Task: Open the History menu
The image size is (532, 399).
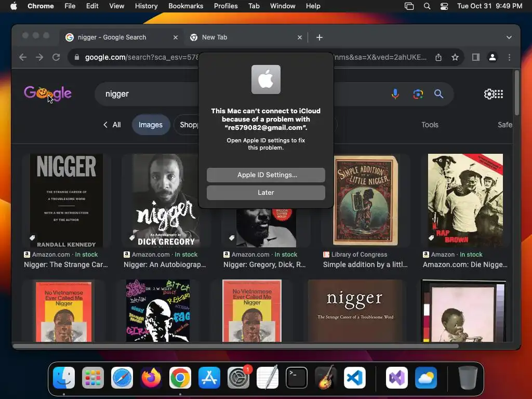Action: [x=146, y=6]
